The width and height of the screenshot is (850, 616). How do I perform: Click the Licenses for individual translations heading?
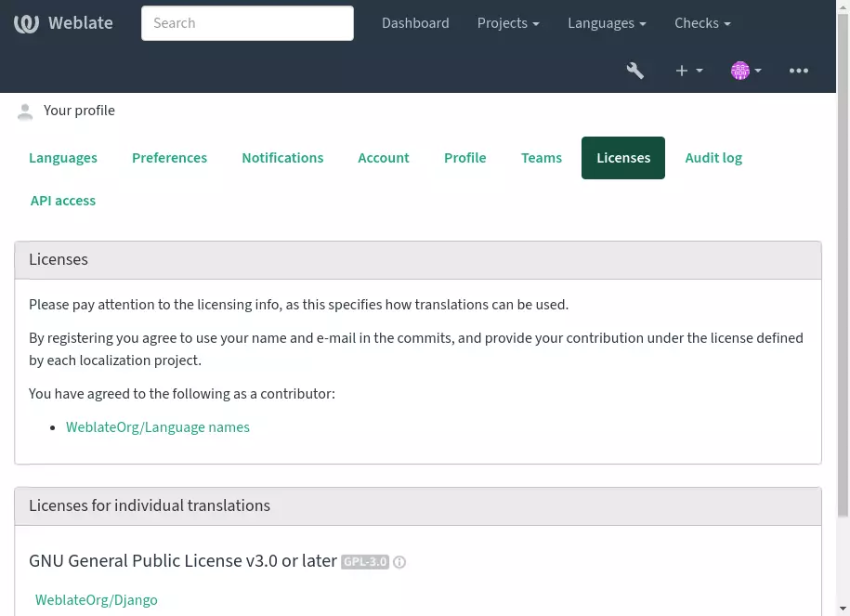[x=150, y=505]
